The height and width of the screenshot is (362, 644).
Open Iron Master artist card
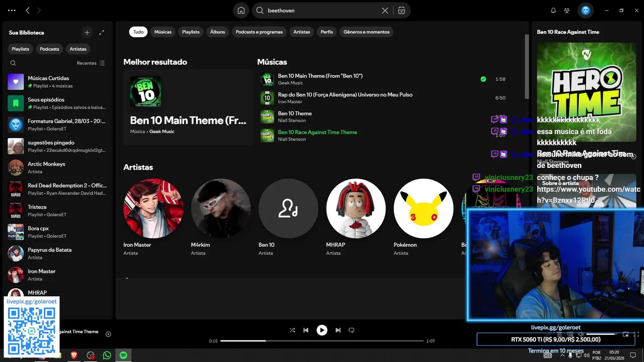[153, 217]
